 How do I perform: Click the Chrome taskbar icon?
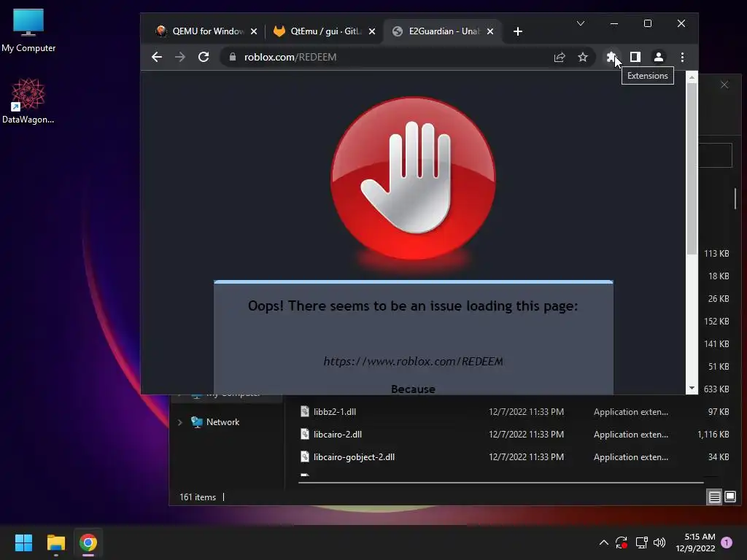(x=88, y=542)
